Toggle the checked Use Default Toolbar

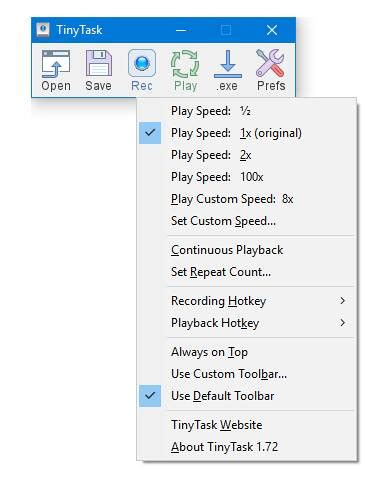tap(247, 396)
